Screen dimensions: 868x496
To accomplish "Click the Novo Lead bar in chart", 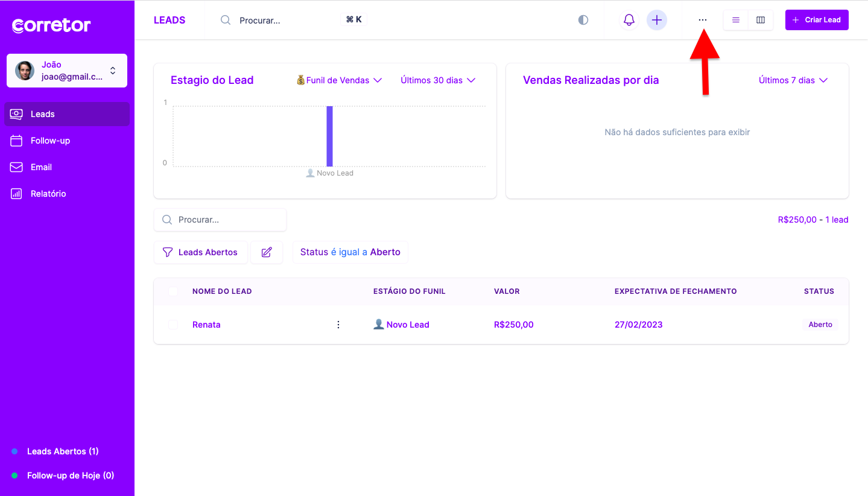I will (329, 136).
